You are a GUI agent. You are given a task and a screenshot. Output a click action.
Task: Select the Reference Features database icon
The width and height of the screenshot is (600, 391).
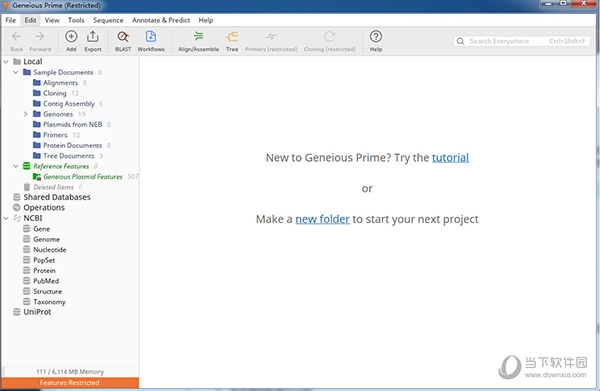tap(26, 166)
